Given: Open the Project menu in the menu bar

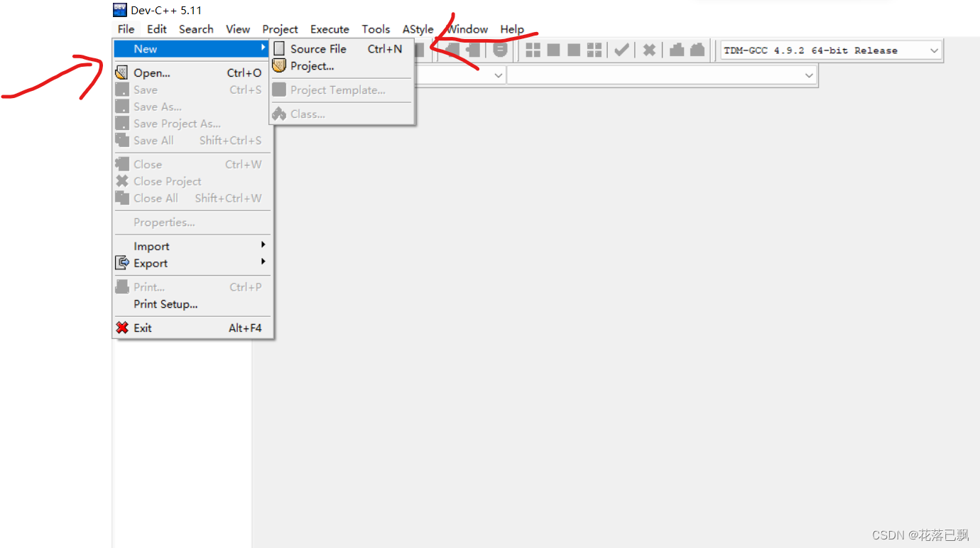Looking at the screenshot, I should click(280, 29).
